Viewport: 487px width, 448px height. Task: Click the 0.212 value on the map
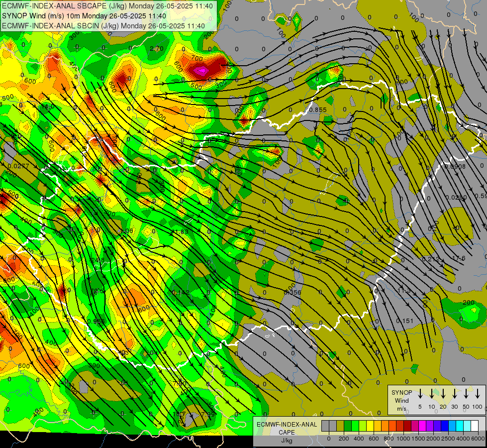pos(431,259)
